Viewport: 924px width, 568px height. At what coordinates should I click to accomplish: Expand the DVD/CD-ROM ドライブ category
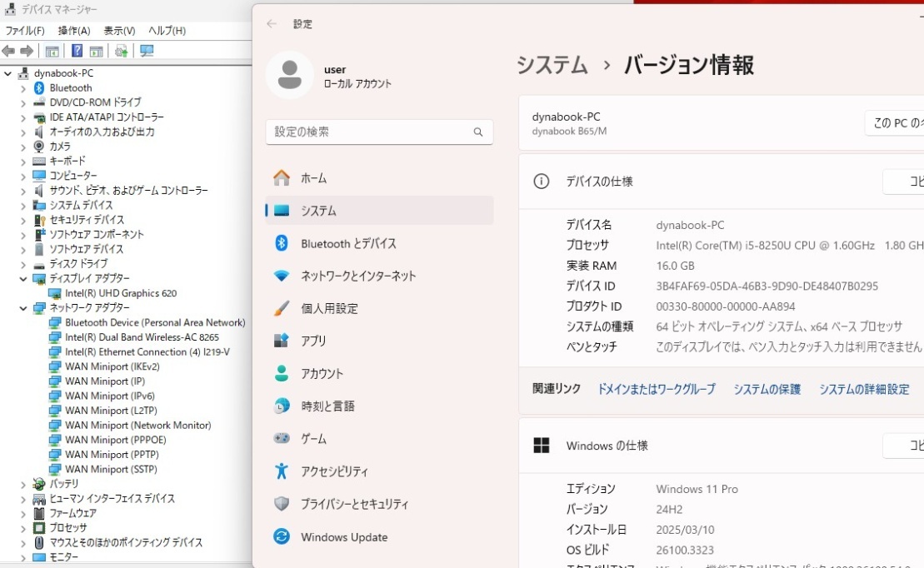pos(23,102)
